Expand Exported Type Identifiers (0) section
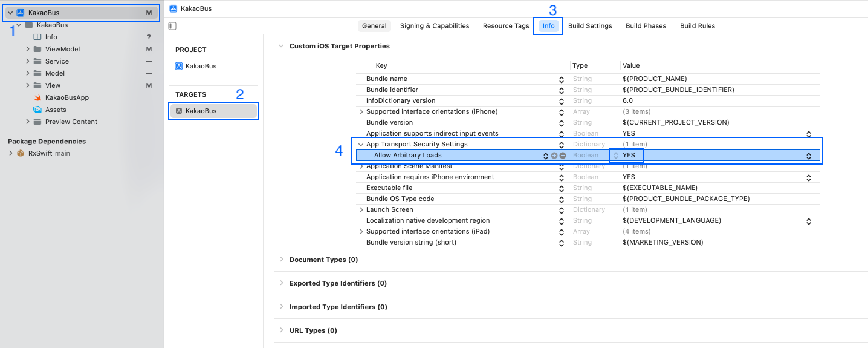The height and width of the screenshot is (348, 868). 281,283
